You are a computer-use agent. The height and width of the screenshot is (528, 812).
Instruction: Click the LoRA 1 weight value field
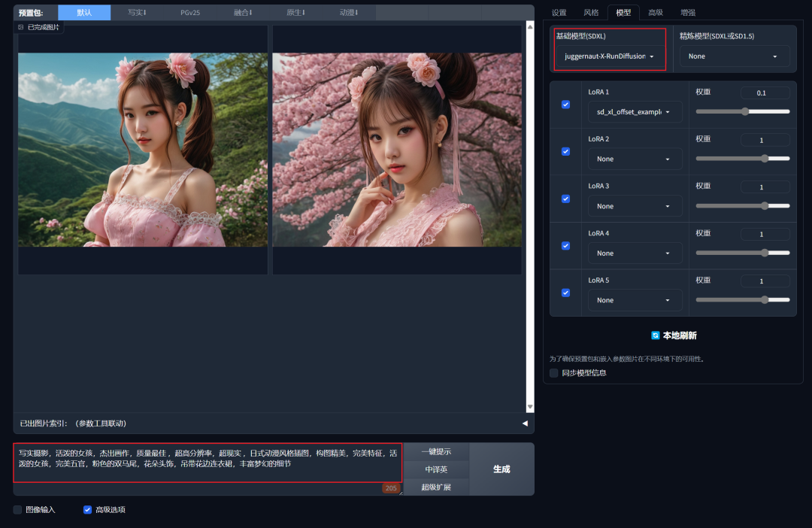765,93
